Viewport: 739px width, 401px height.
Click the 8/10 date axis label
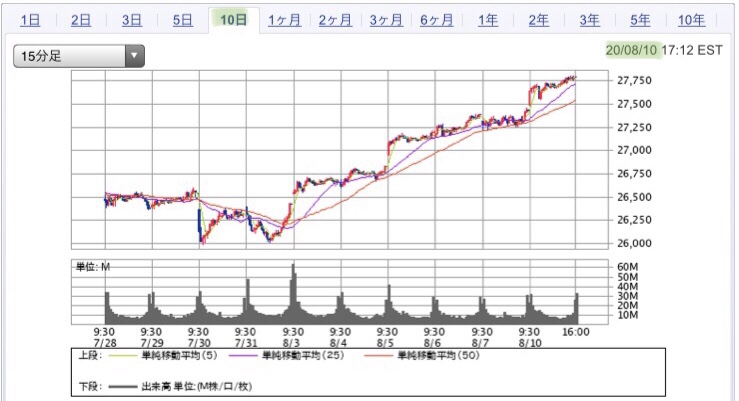click(x=530, y=343)
